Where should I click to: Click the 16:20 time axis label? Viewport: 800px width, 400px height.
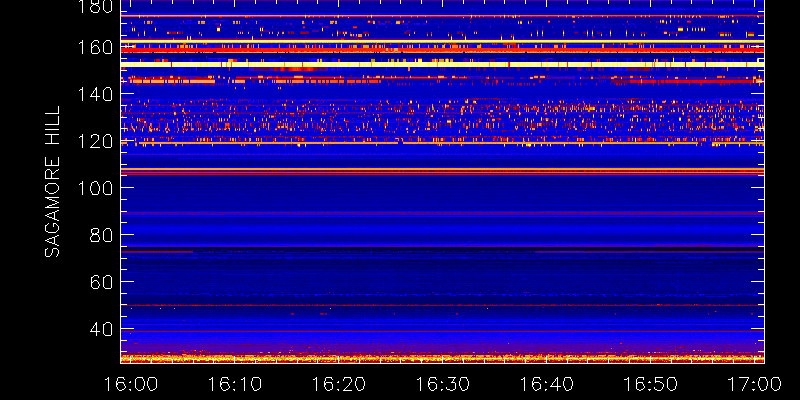tap(340, 384)
